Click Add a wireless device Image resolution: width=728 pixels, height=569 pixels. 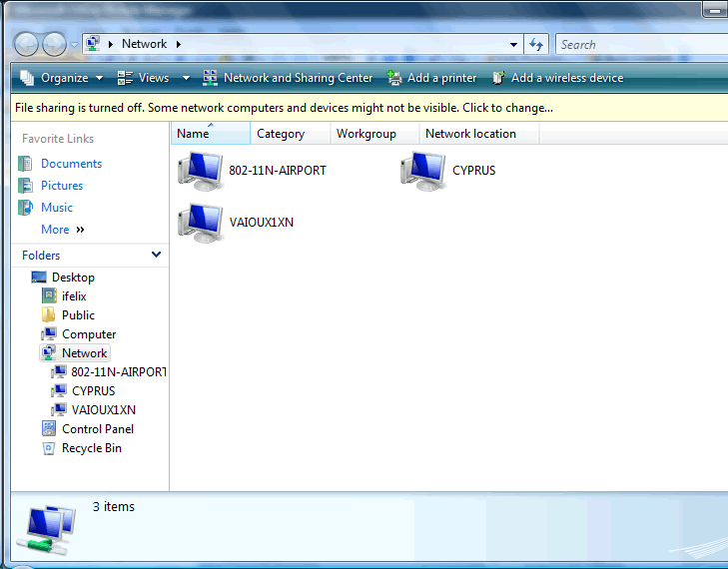tap(557, 78)
